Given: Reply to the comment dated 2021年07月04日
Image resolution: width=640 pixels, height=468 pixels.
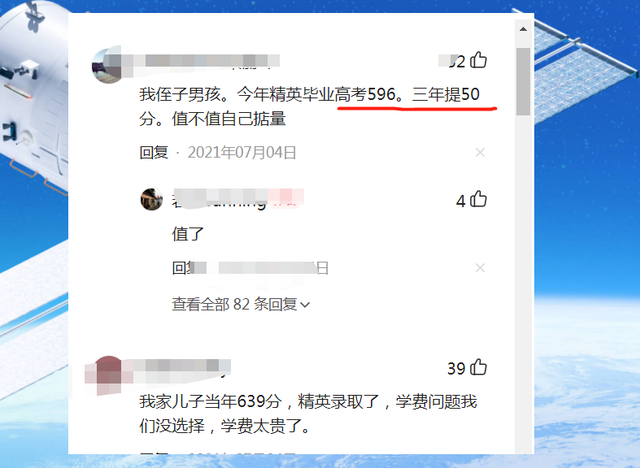Looking at the screenshot, I should click(x=154, y=153).
